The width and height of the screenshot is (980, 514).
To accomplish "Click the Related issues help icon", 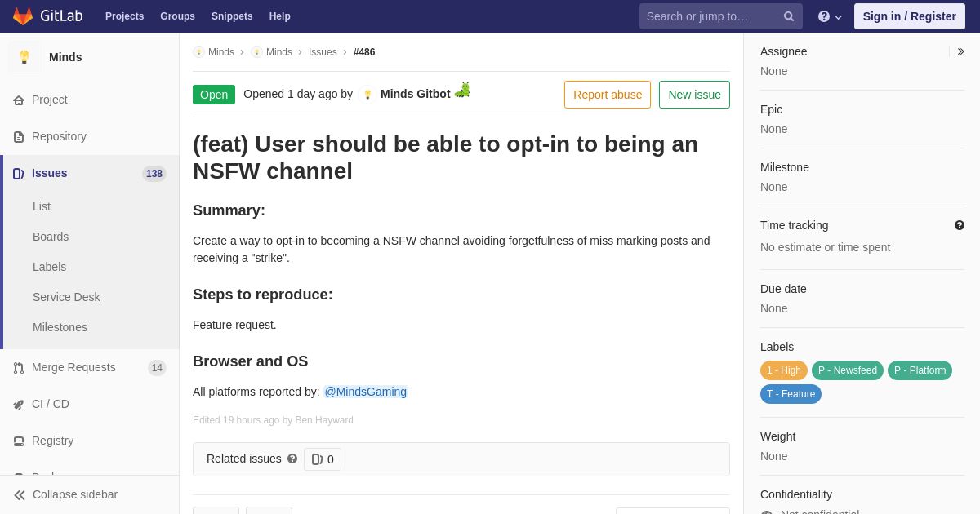I will tap(292, 459).
